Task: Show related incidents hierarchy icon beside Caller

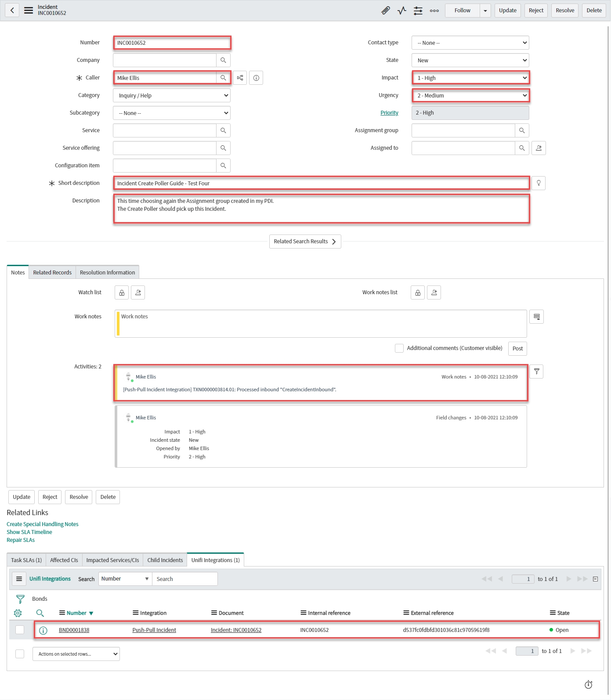Action: click(240, 78)
